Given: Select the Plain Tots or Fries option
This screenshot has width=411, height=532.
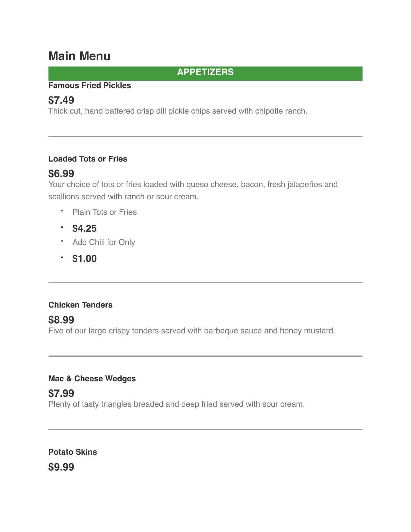Looking at the screenshot, I should 104,212.
